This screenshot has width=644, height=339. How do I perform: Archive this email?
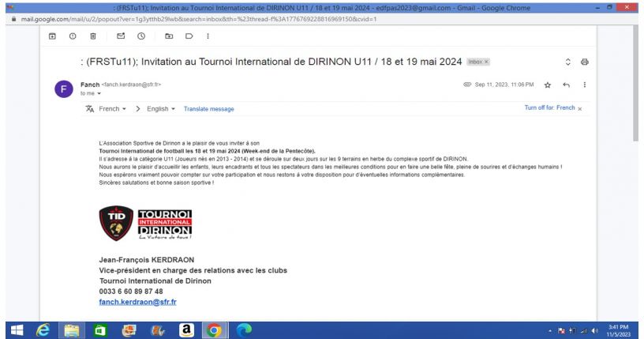(51, 36)
